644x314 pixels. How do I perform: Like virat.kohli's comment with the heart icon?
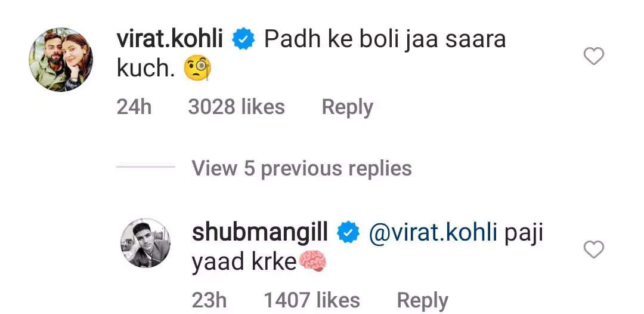point(593,56)
